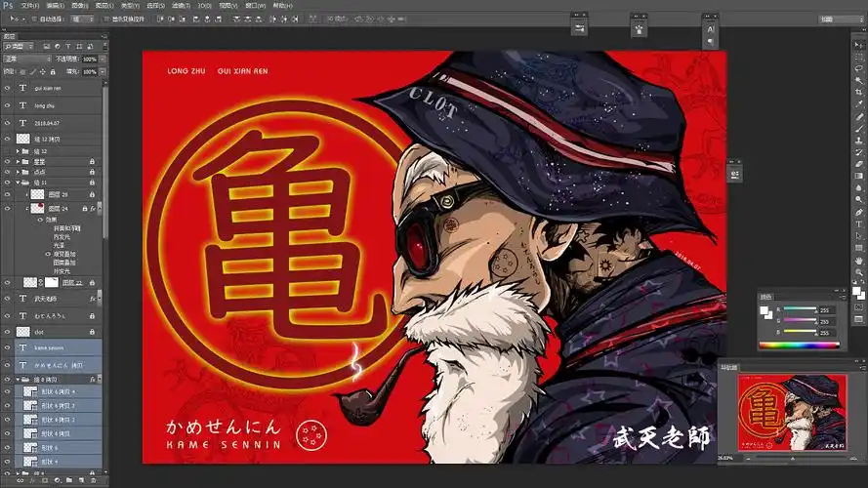Viewport: 868px width, 488px height.
Task: Hide the 'long zhu' text layer
Action: pyautogui.click(x=7, y=105)
